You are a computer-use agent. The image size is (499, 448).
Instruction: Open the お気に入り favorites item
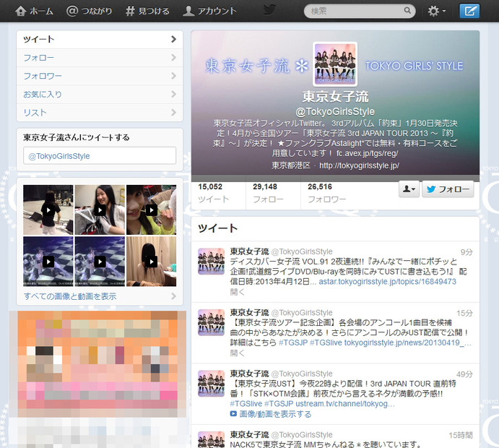tap(100, 94)
